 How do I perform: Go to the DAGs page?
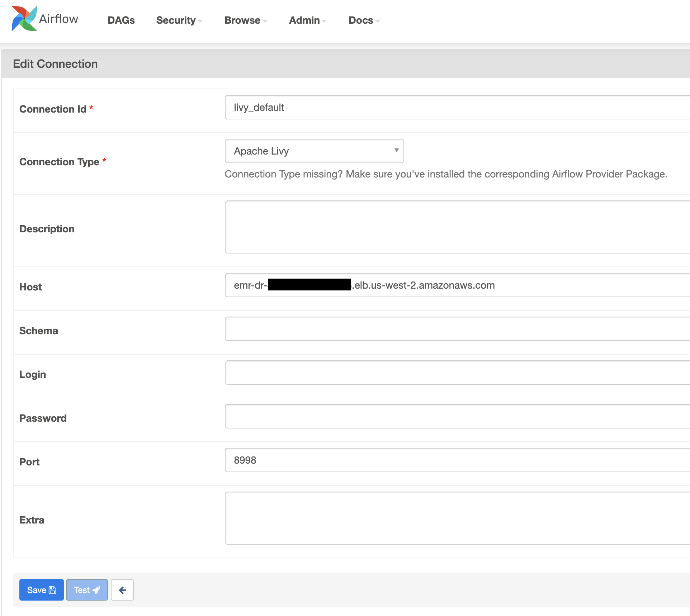coord(121,20)
